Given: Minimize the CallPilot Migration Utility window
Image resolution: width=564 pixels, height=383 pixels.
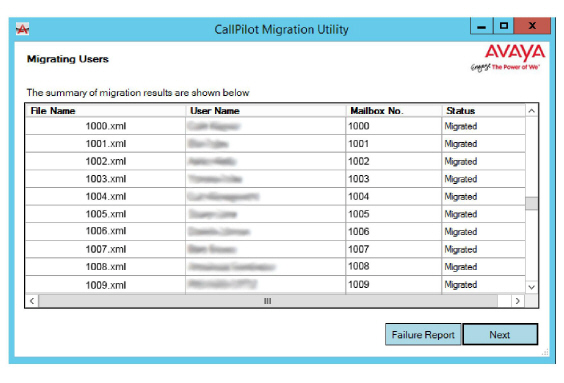Looking at the screenshot, I should click(x=482, y=26).
